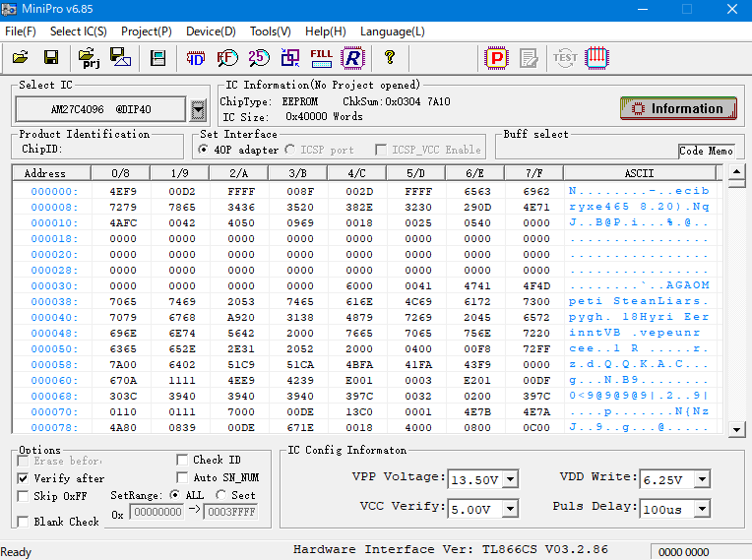Open the VDD Write dropdown
752x560 pixels.
click(702, 479)
